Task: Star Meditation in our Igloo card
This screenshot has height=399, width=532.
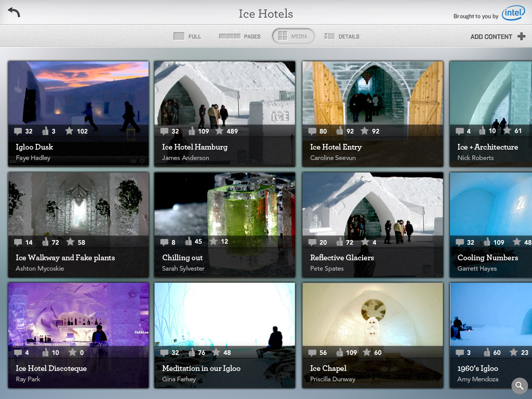Action: click(216, 352)
